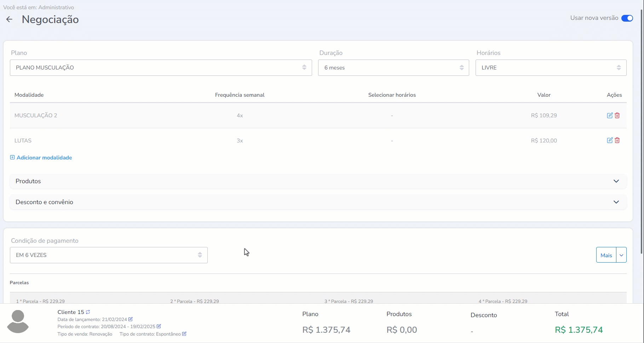Delete the MUSCULAÇÃO 2 modality

click(x=617, y=116)
